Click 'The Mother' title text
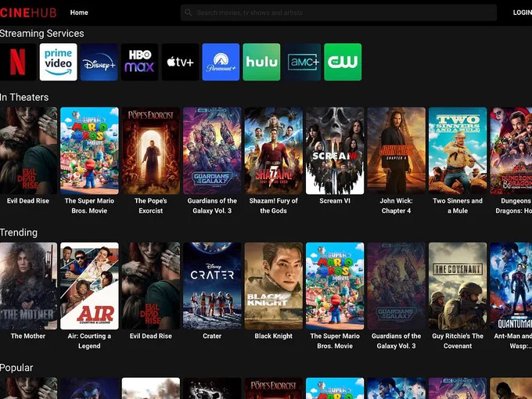This screenshot has height=399, width=532. 28,336
